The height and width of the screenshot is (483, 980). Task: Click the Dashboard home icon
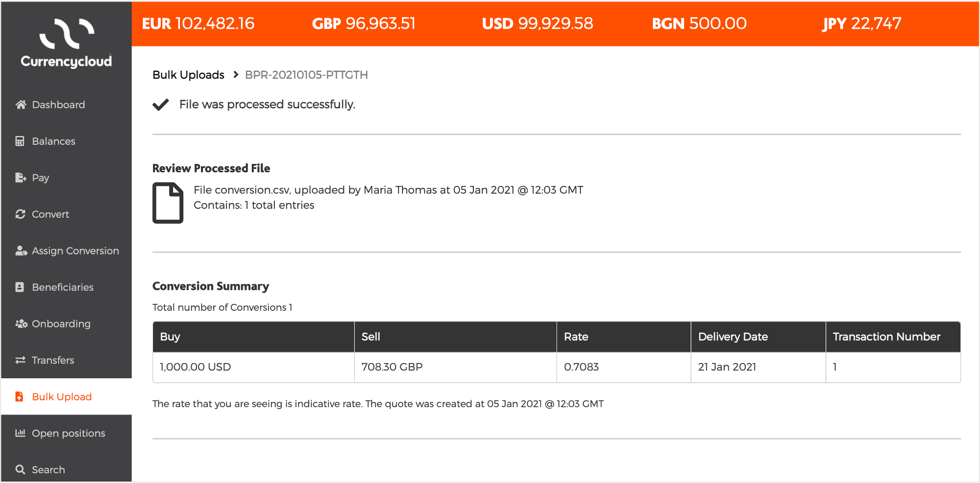pyautogui.click(x=21, y=105)
